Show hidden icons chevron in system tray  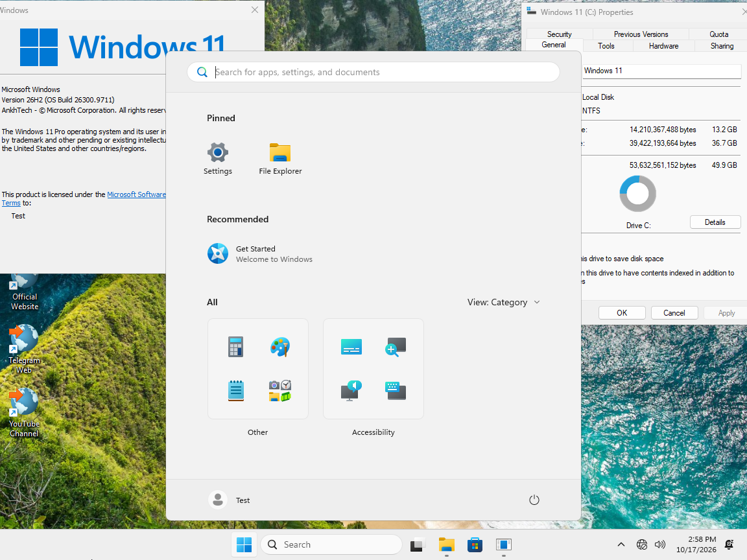pyautogui.click(x=621, y=544)
